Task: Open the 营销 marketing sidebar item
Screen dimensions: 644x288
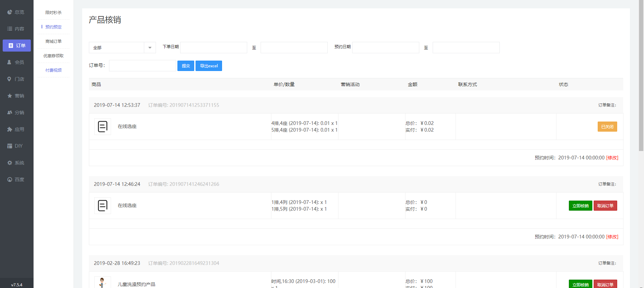Action: tap(16, 96)
